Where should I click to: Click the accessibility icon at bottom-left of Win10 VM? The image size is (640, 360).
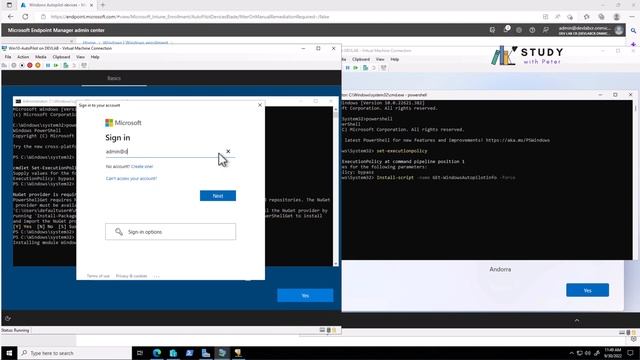click(x=8, y=318)
